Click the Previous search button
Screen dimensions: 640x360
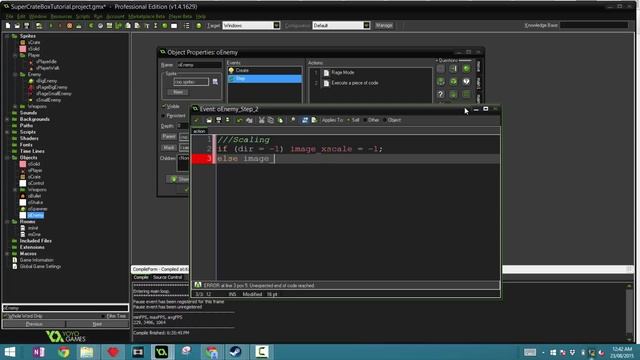34,324
